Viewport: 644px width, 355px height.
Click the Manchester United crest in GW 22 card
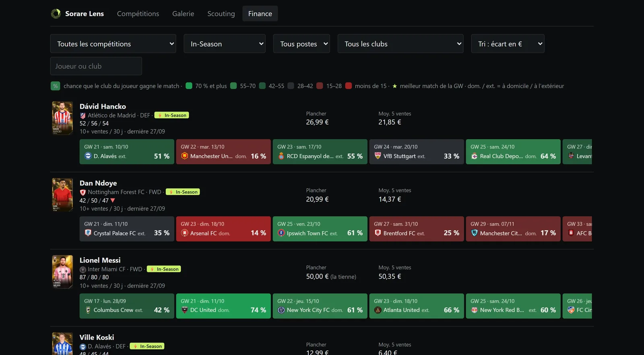click(185, 156)
